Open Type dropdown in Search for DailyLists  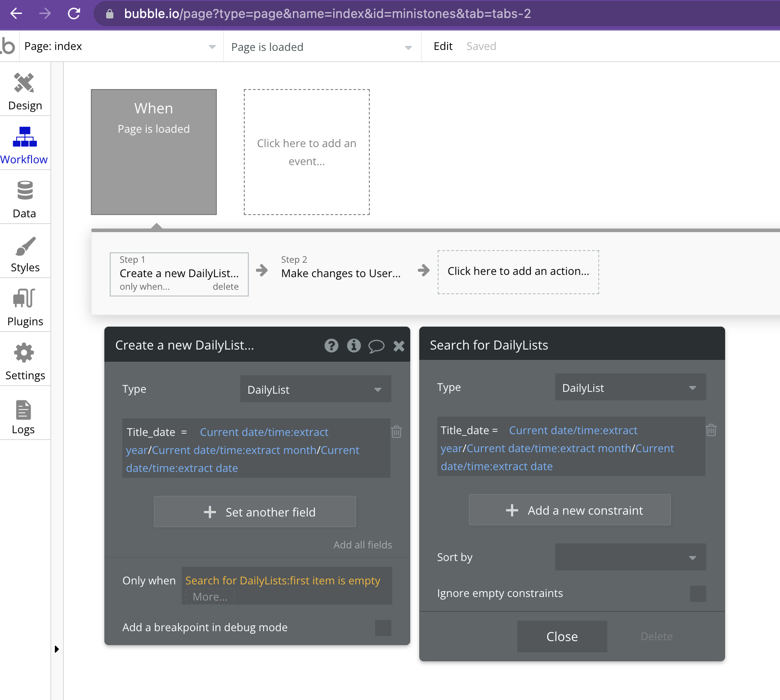631,387
